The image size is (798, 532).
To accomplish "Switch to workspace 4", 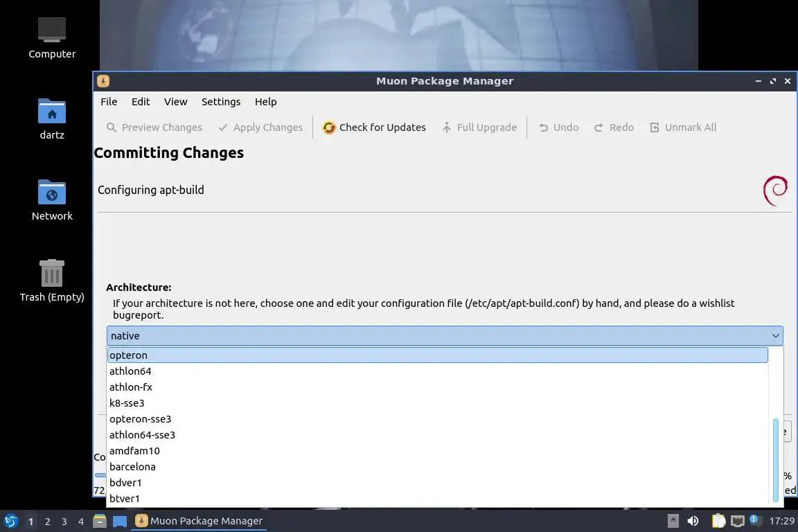I will coord(81,522).
